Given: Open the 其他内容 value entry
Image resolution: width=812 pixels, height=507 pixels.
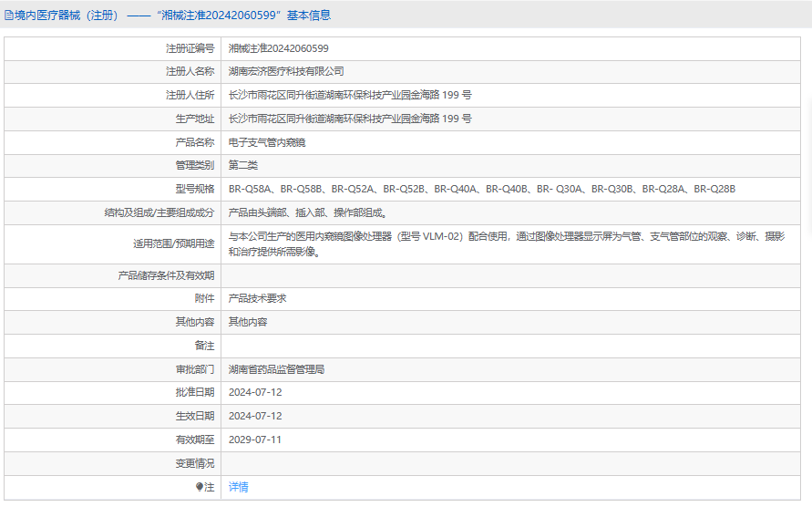Looking at the screenshot, I should (x=248, y=322).
